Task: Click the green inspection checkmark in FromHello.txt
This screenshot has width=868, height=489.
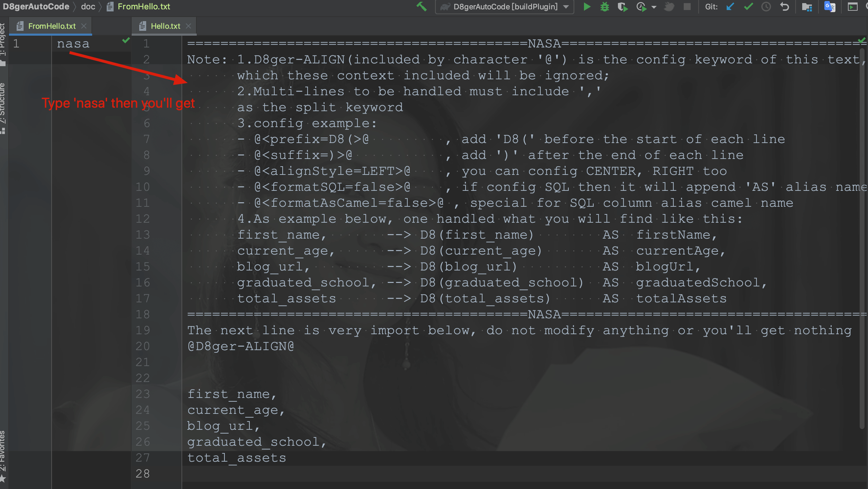Action: [126, 41]
